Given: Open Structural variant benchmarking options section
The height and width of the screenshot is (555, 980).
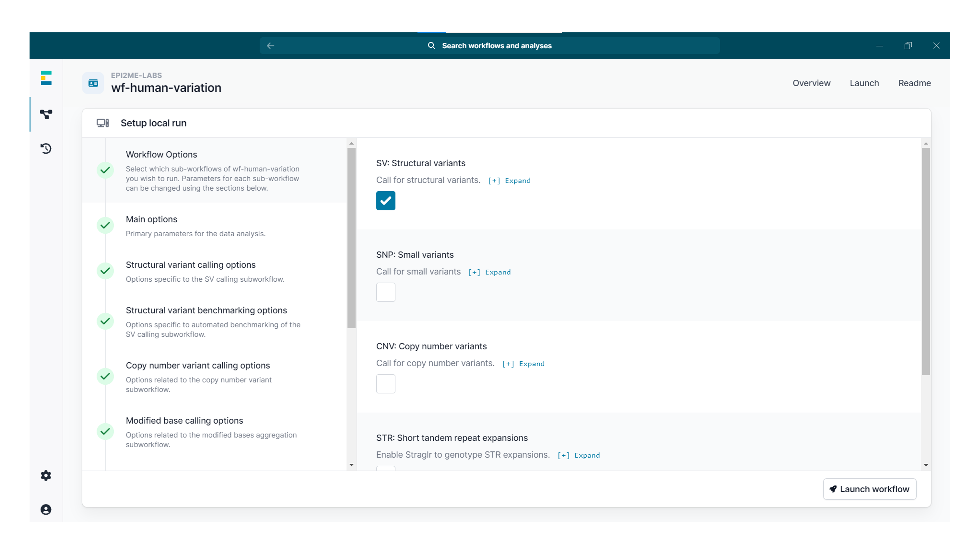Looking at the screenshot, I should (x=215, y=322).
